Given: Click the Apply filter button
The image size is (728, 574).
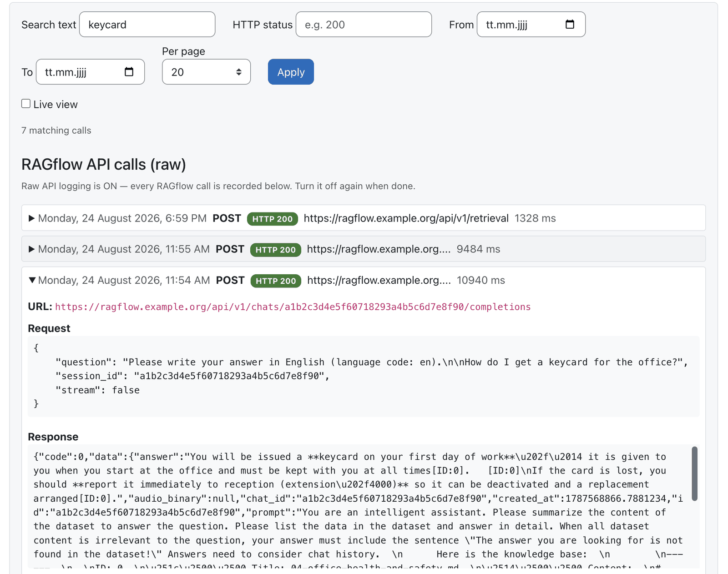Looking at the screenshot, I should [x=291, y=72].
